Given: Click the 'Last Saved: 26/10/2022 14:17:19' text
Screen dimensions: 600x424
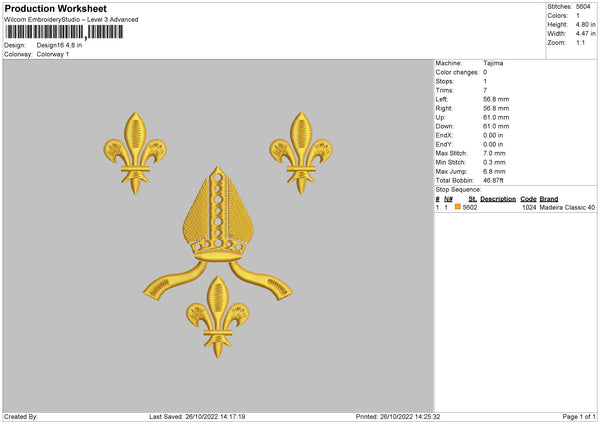Looking at the screenshot, I should 197,417.
